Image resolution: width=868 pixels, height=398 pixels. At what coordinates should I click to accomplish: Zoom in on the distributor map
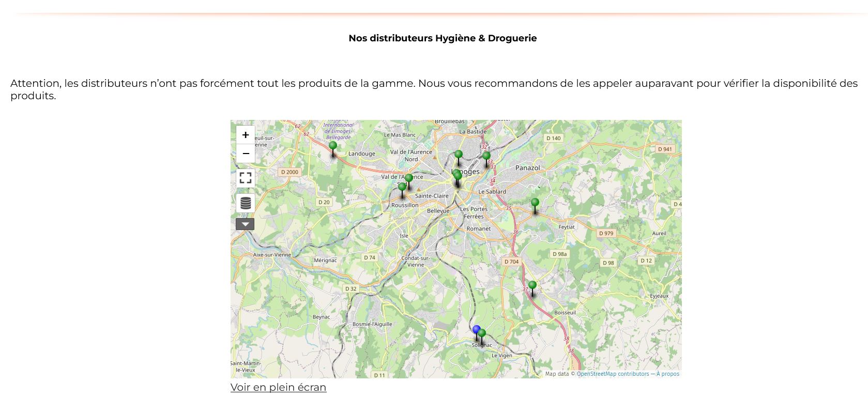(x=246, y=135)
